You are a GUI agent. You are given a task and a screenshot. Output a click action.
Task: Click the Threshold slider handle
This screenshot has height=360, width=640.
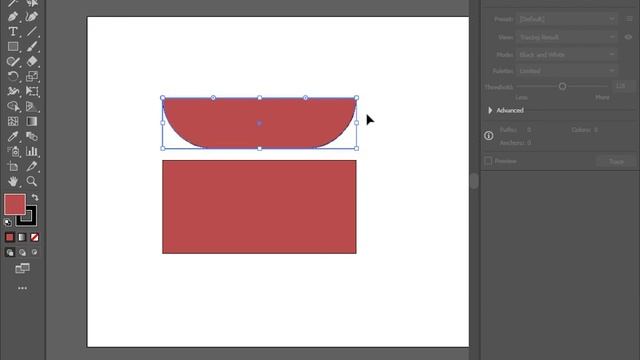tap(562, 87)
